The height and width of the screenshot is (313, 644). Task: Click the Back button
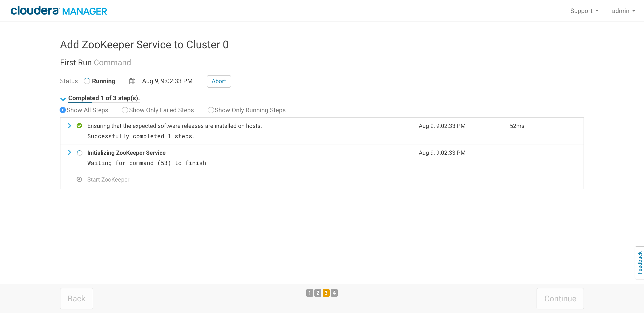pyautogui.click(x=77, y=298)
